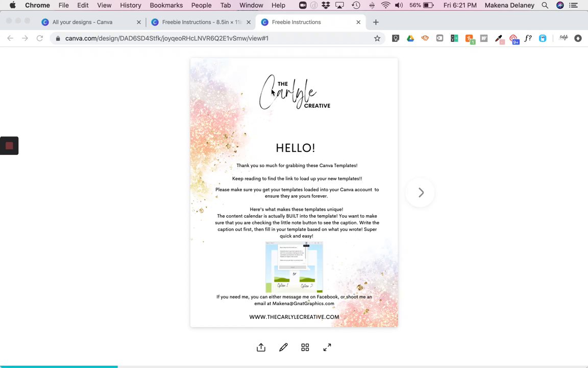Open Time Machine in the menu bar
This screenshot has height=368, width=588.
click(x=356, y=5)
